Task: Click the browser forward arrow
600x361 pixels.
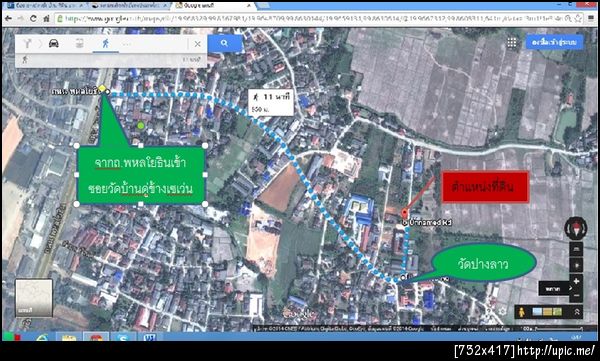Action: [21, 18]
